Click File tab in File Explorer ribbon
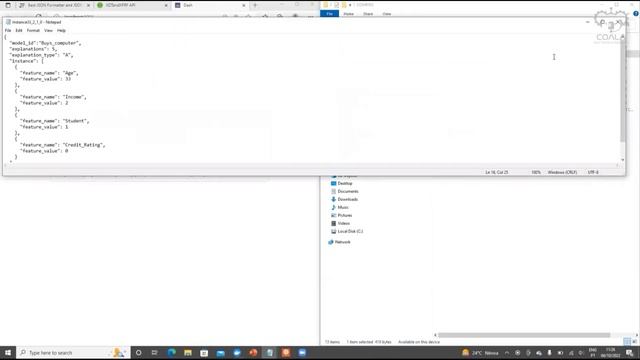 pos(329,14)
